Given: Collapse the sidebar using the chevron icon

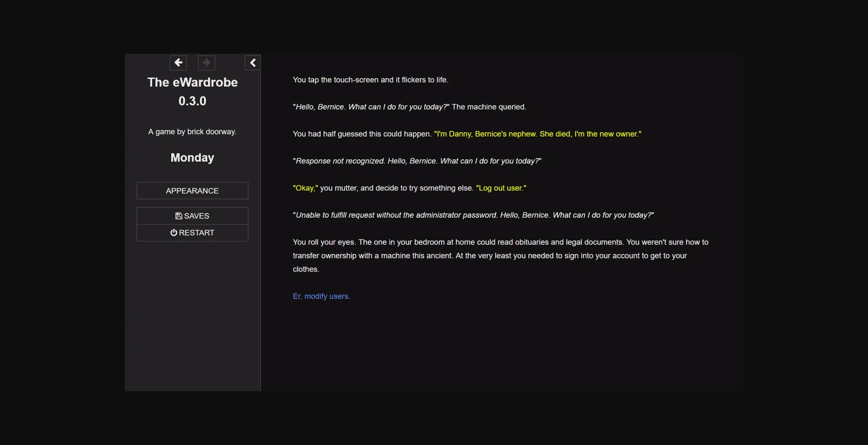Looking at the screenshot, I should point(252,62).
